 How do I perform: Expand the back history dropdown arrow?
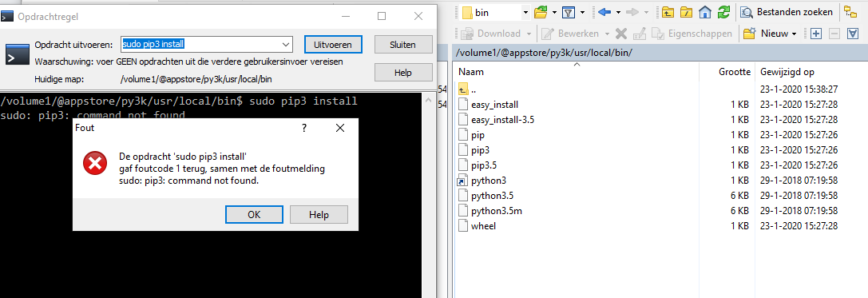pos(618,12)
